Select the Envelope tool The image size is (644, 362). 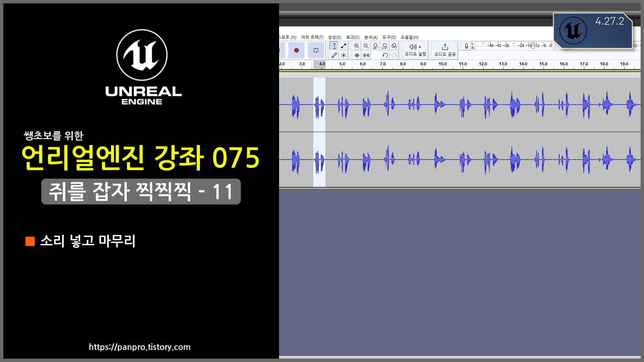pyautogui.click(x=343, y=46)
